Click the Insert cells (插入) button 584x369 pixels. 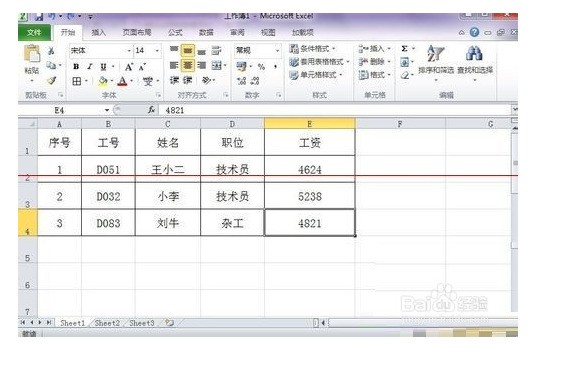tap(374, 49)
